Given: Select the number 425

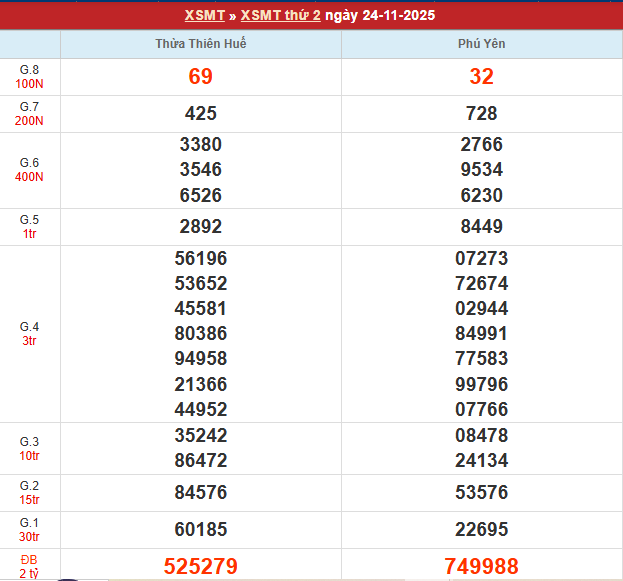Looking at the screenshot, I should pyautogui.click(x=201, y=113).
